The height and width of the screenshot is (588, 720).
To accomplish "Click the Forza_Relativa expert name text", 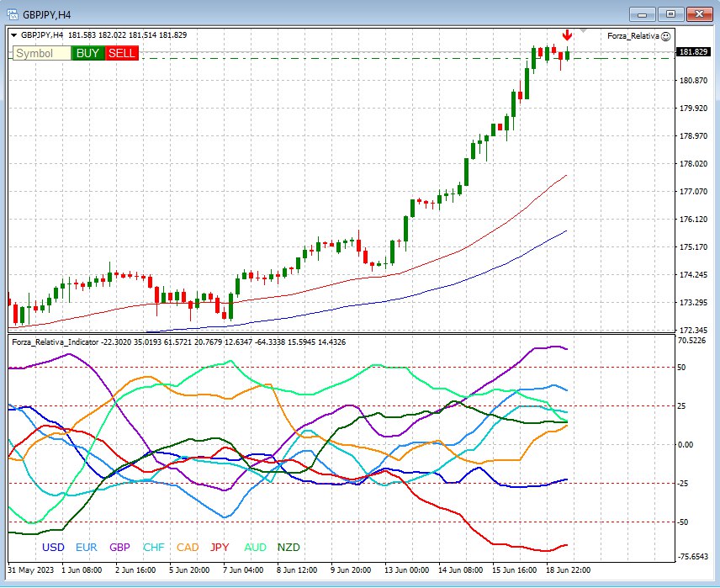I will tap(633, 36).
